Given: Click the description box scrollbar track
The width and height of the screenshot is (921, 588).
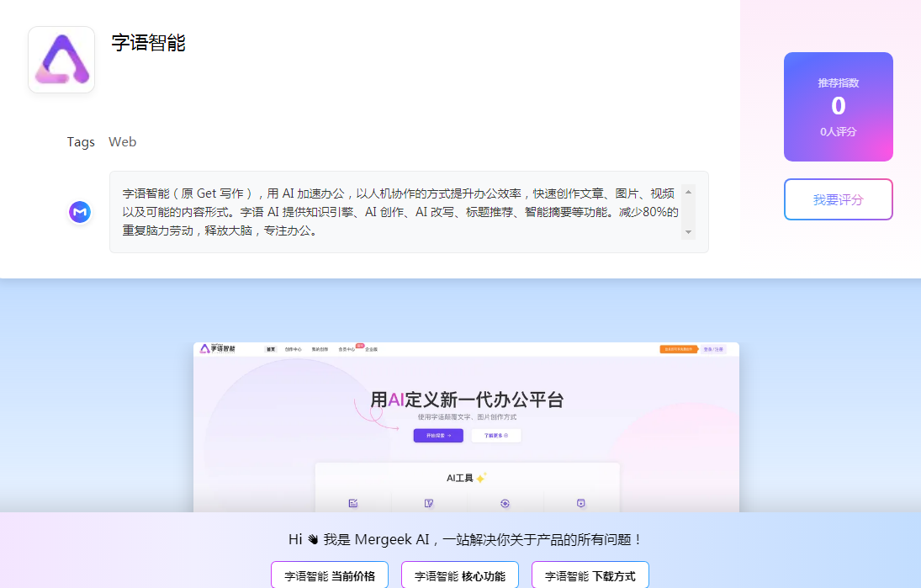Looking at the screenshot, I should pyautogui.click(x=689, y=211).
